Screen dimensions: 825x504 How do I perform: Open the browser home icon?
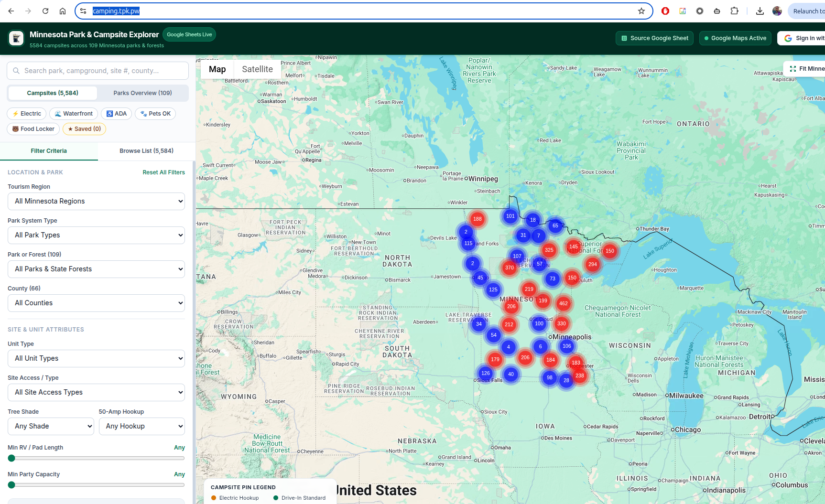63,11
